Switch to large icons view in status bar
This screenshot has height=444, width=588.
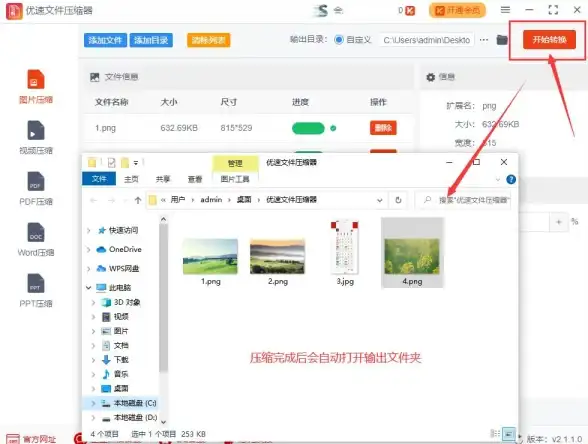(x=508, y=434)
